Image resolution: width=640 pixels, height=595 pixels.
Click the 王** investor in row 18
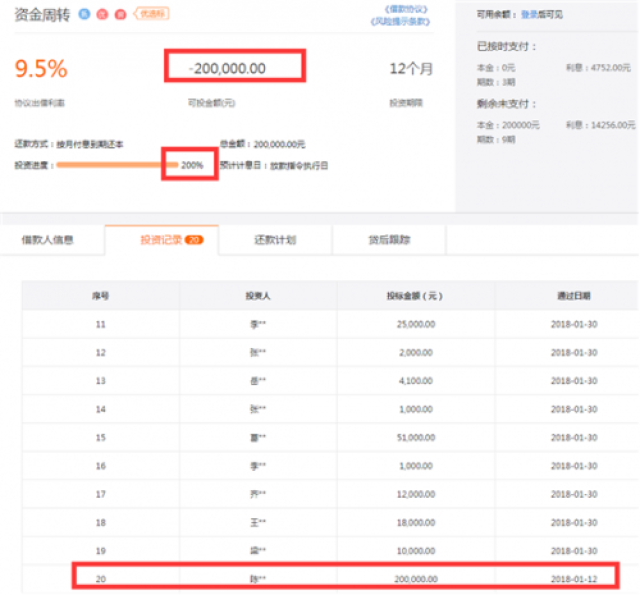258,523
